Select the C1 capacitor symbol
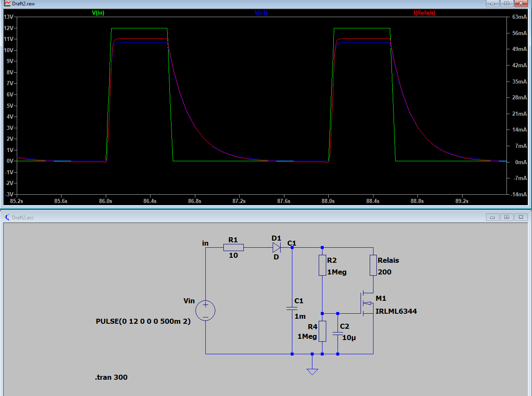This screenshot has width=532, height=396. (x=292, y=308)
